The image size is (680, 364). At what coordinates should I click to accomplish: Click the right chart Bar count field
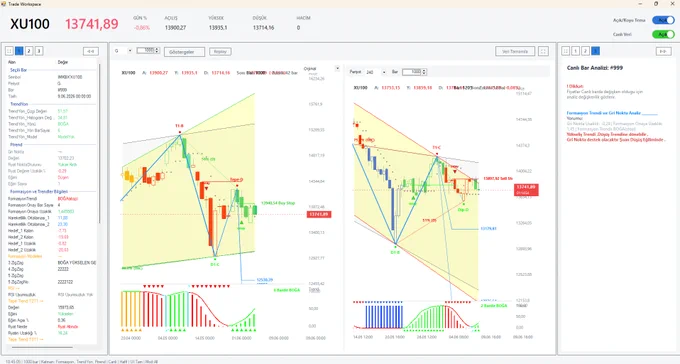412,72
